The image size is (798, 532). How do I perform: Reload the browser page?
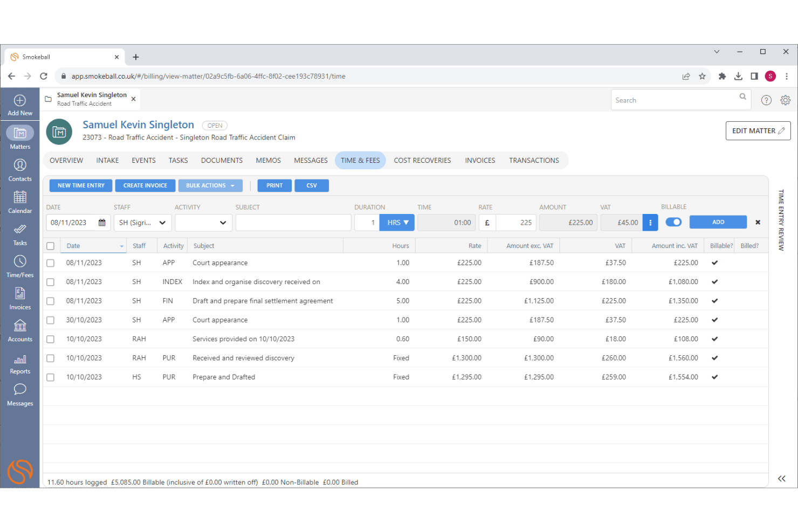tap(44, 76)
